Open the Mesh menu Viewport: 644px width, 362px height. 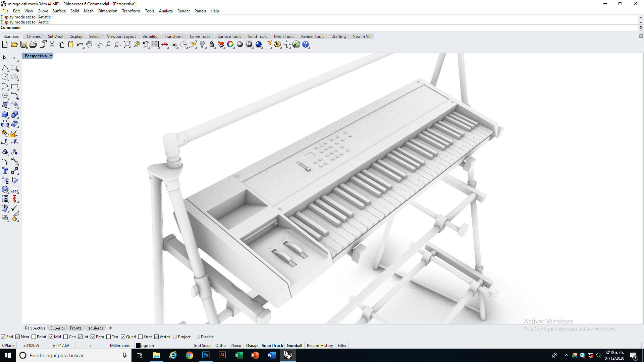[89, 11]
